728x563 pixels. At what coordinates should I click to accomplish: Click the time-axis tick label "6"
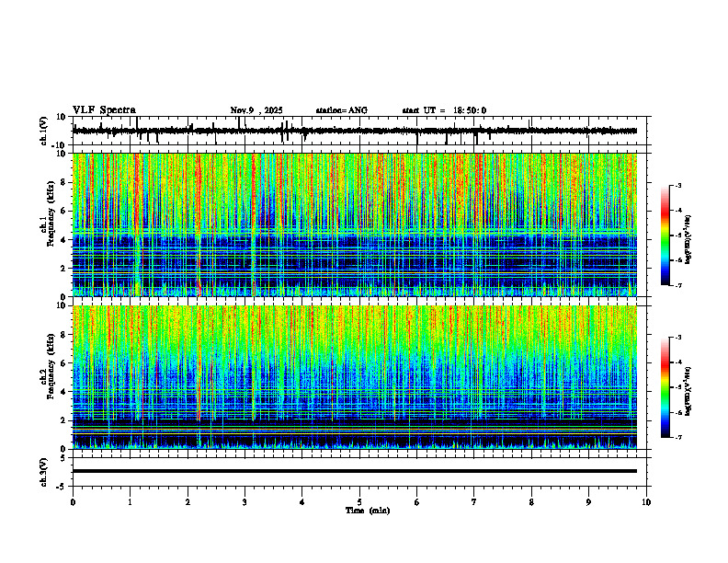pos(417,502)
